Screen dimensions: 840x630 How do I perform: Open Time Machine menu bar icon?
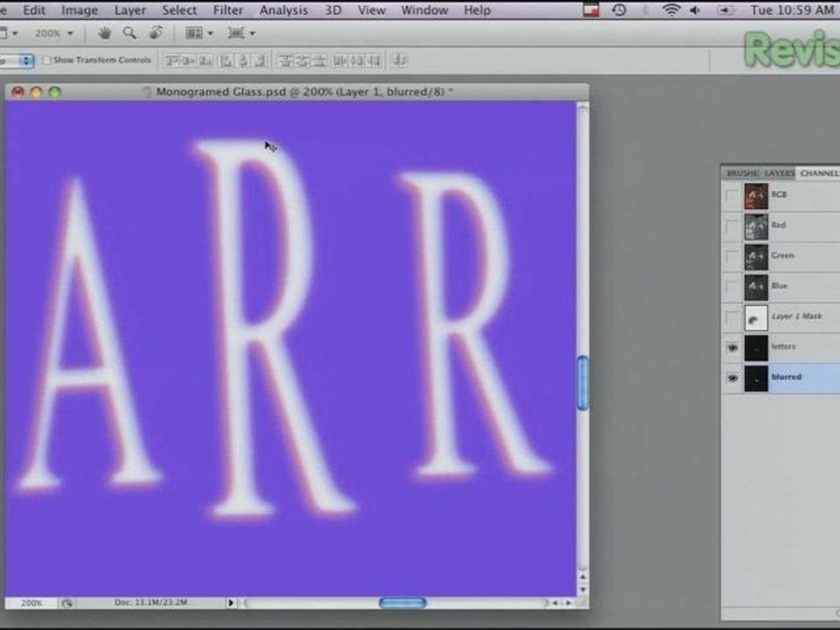pos(619,10)
